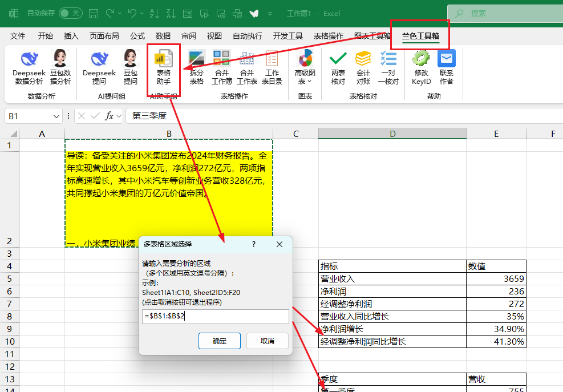
Task: Open the 页面布局 tab
Action: 104,36
